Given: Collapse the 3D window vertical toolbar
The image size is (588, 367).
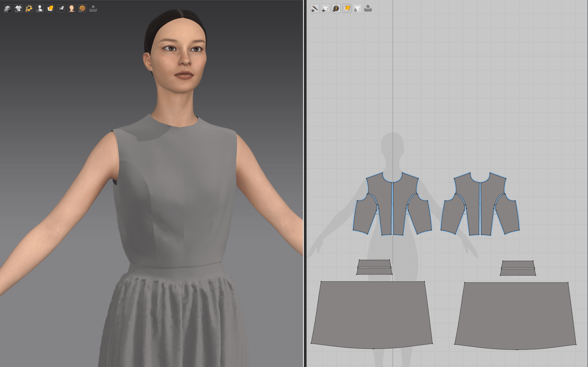Looking at the screenshot, I should pos(93,8).
